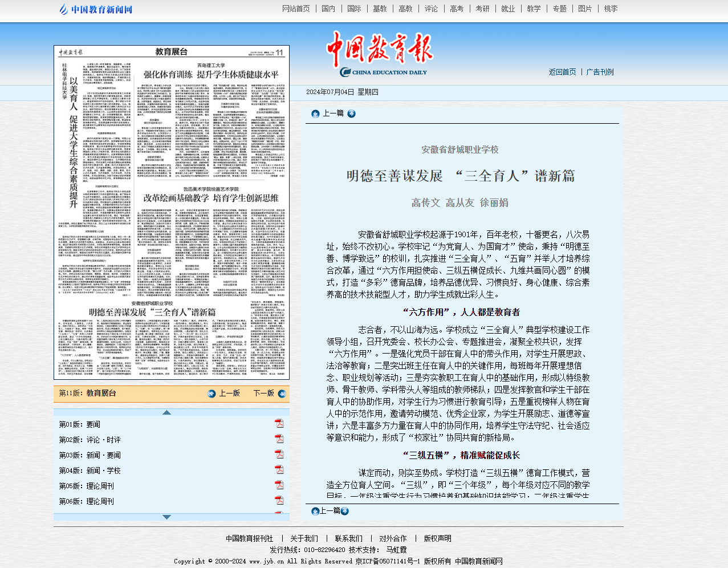Open edition 第02版：评论·时评
Screen dimensions: 728x568
pyautogui.click(x=90, y=440)
